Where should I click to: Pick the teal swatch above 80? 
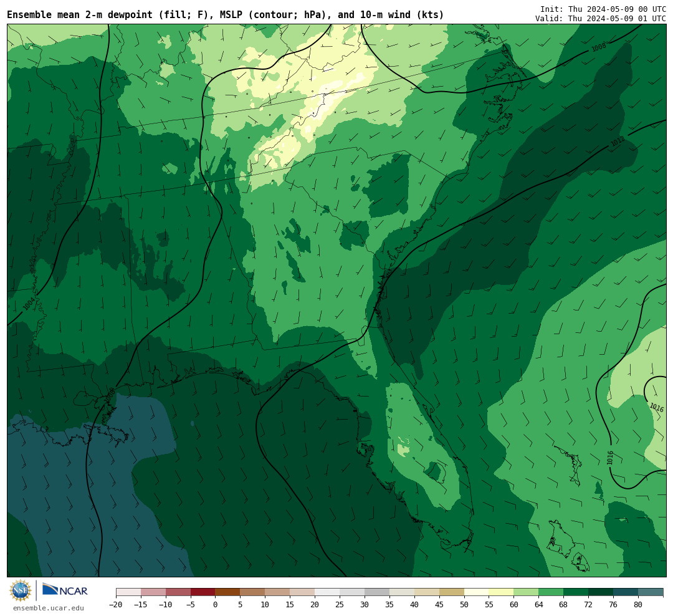pyautogui.click(x=651, y=592)
